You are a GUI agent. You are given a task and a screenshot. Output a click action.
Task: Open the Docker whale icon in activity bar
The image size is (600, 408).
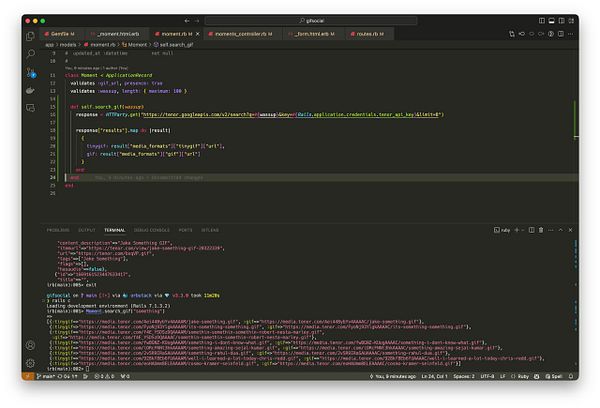pyautogui.click(x=30, y=90)
